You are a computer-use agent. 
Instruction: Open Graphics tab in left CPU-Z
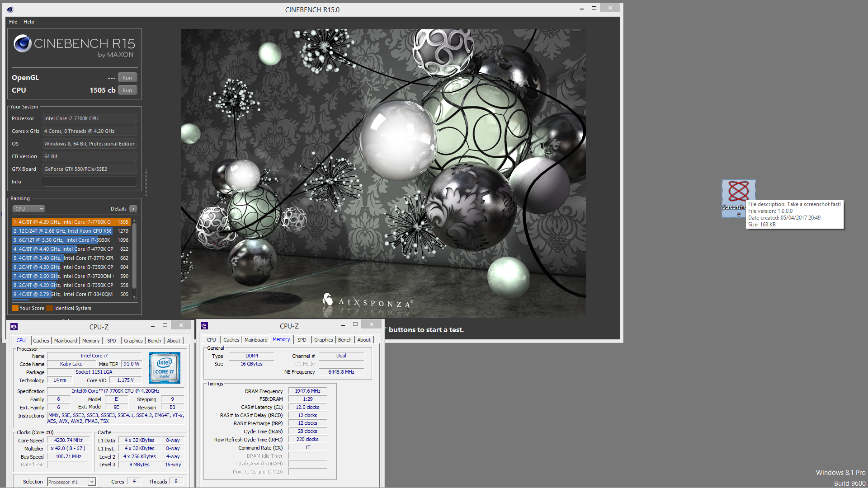133,341
